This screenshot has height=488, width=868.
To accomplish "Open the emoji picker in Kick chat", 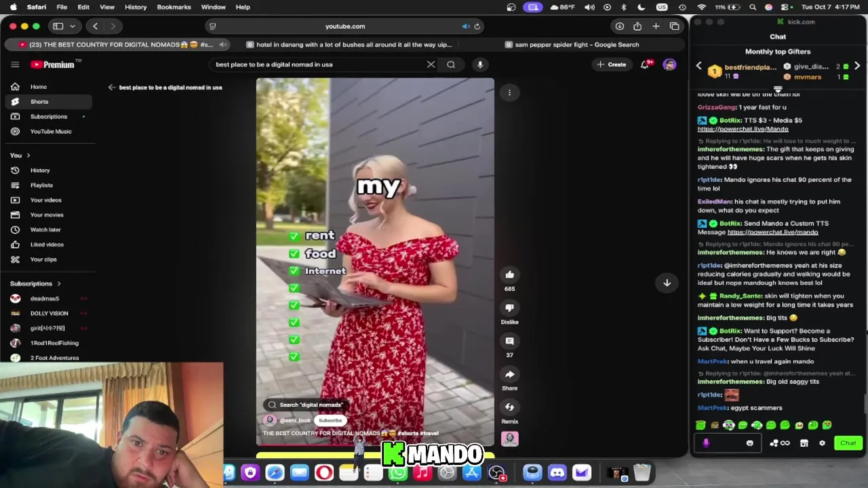I will tap(749, 443).
